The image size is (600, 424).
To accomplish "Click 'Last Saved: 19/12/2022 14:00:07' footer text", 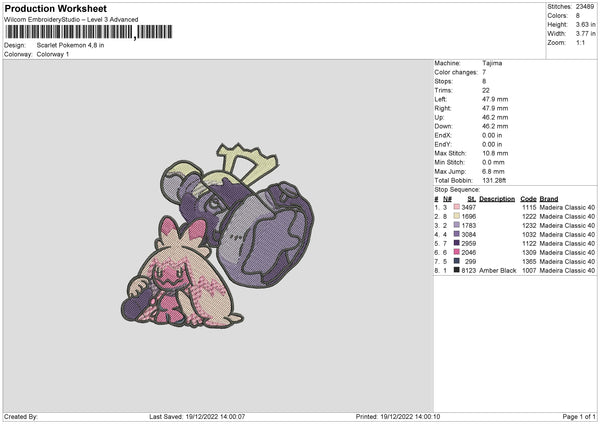I will click(x=197, y=416).
